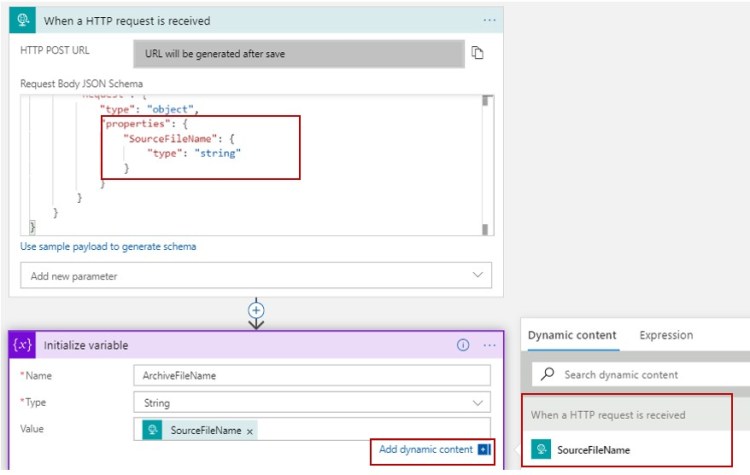Insert SourceFileName from dynamic content list

(593, 450)
